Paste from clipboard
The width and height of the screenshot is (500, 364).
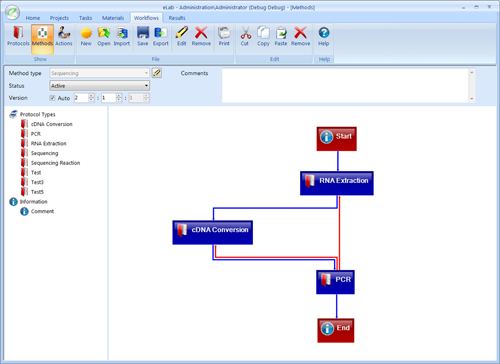[281, 37]
